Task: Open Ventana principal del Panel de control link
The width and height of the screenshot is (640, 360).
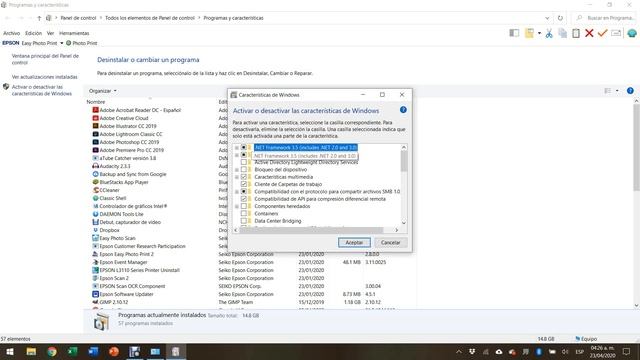Action: [45, 59]
